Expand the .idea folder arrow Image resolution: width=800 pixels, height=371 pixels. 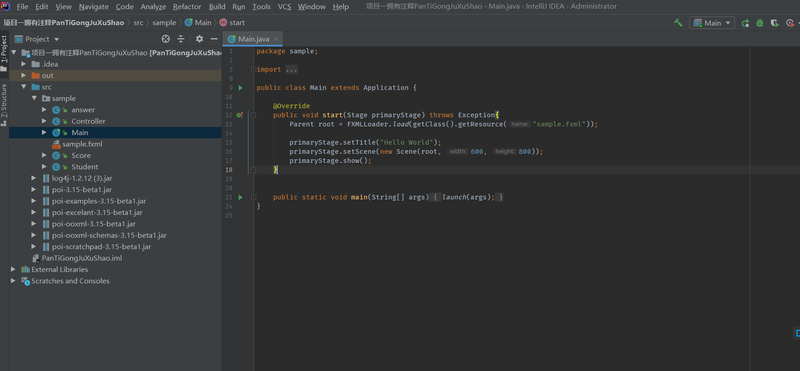(23, 64)
